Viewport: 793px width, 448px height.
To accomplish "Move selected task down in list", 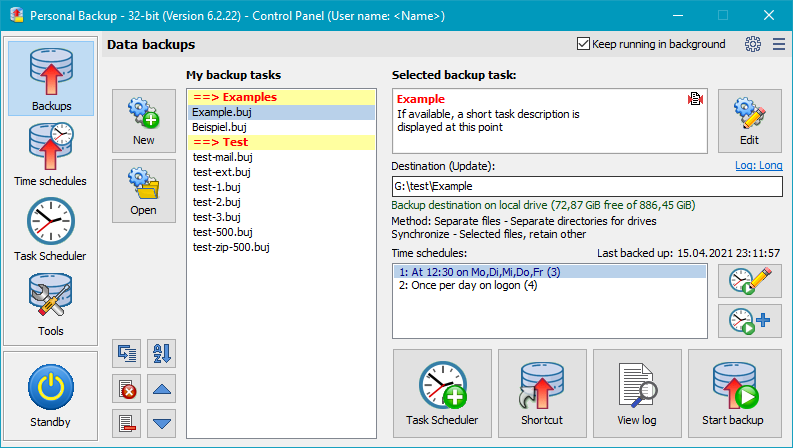I will [x=162, y=421].
